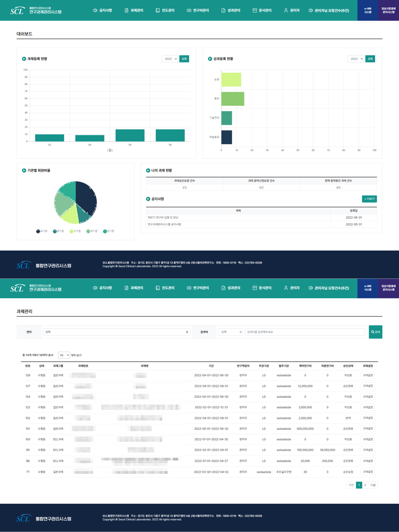Open 과제관리 menu in 과제관리 page header
399x532 pixels.
point(134,288)
